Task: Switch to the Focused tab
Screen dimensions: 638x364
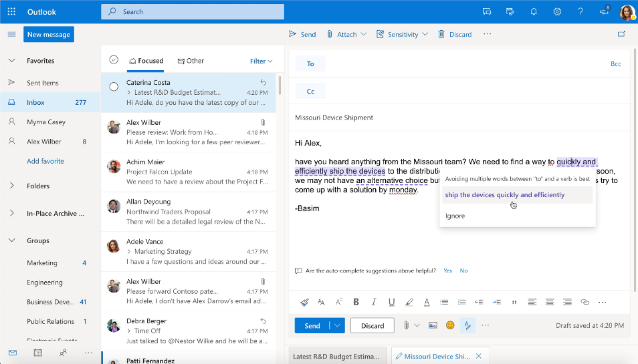Action: click(146, 61)
